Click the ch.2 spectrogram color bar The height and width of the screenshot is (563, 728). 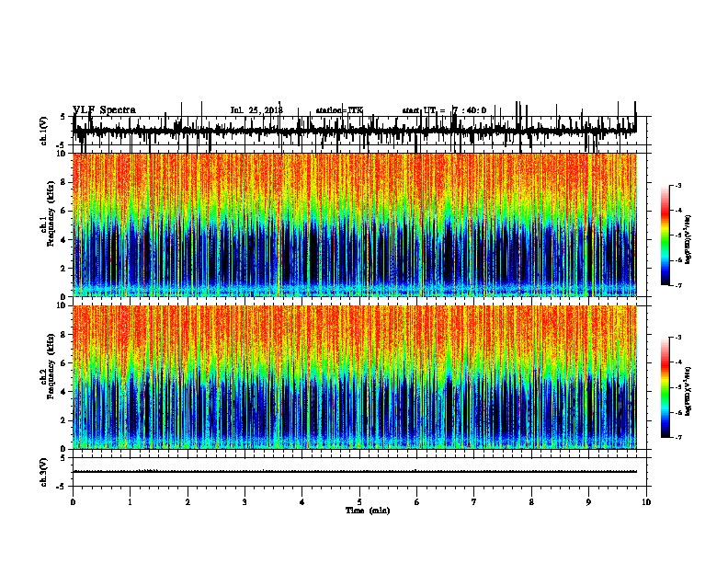coord(665,387)
